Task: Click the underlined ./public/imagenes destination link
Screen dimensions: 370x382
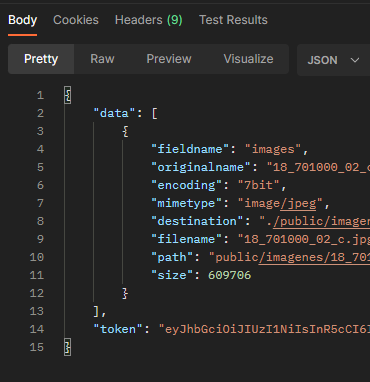Action: [x=321, y=221]
